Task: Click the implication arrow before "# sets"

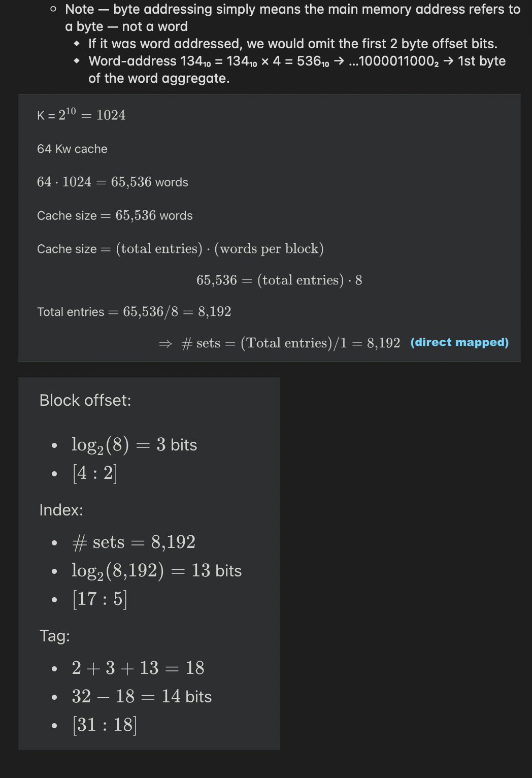Action: pyautogui.click(x=165, y=344)
